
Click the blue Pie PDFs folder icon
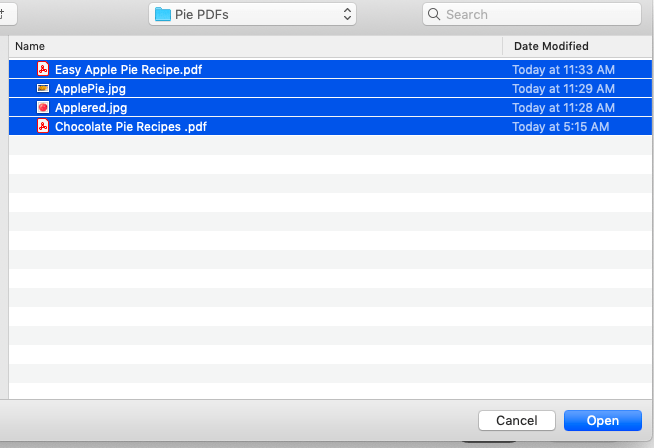click(x=163, y=14)
